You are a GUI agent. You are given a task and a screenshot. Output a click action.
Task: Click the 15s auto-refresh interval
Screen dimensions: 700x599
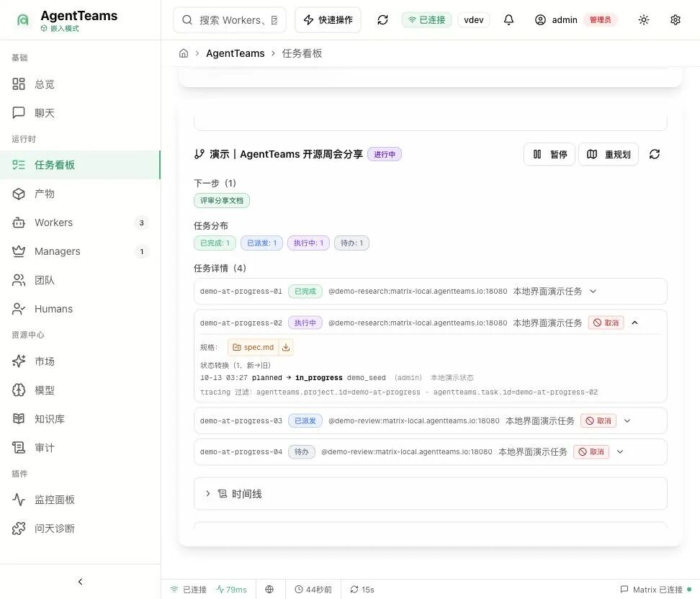click(x=362, y=590)
